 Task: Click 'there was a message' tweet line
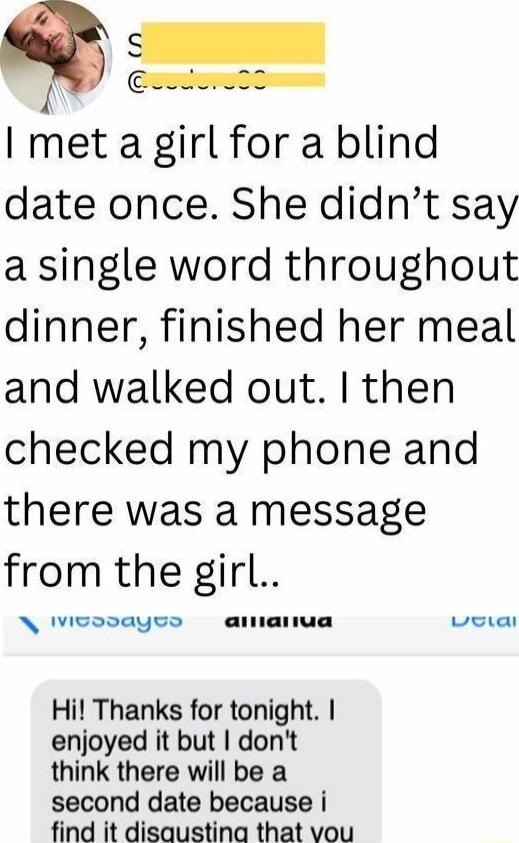(215, 511)
